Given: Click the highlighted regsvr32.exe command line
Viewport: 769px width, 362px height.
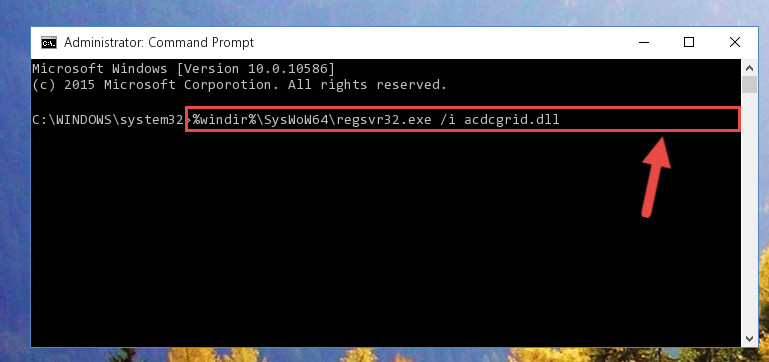Looking at the screenshot, I should click(462, 119).
